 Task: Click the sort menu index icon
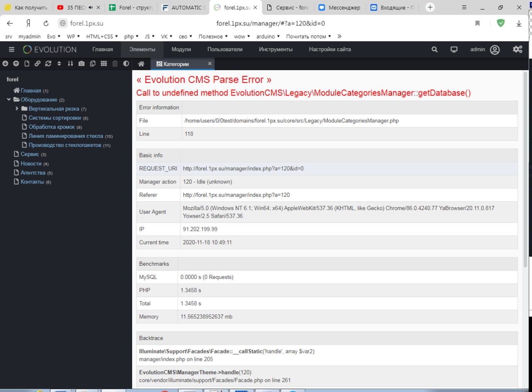70,64
